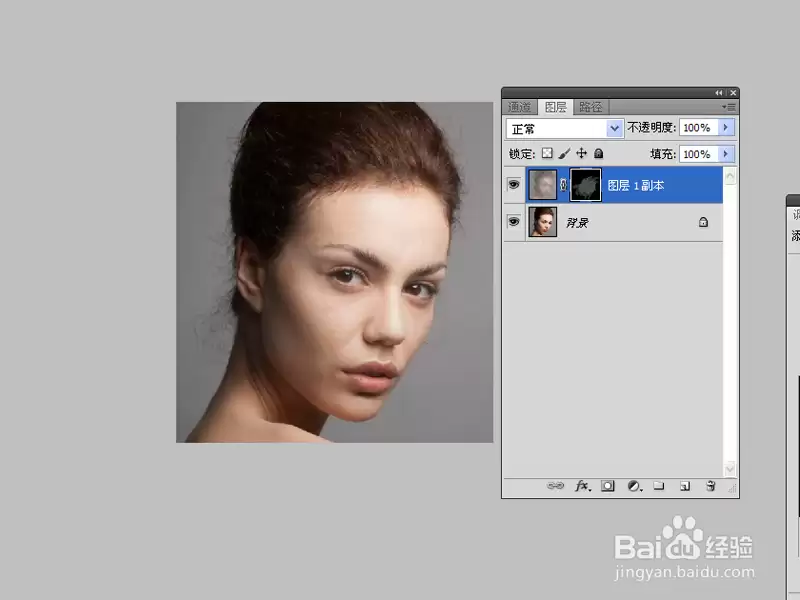Expand the 填充 fill slider arrow

point(726,154)
